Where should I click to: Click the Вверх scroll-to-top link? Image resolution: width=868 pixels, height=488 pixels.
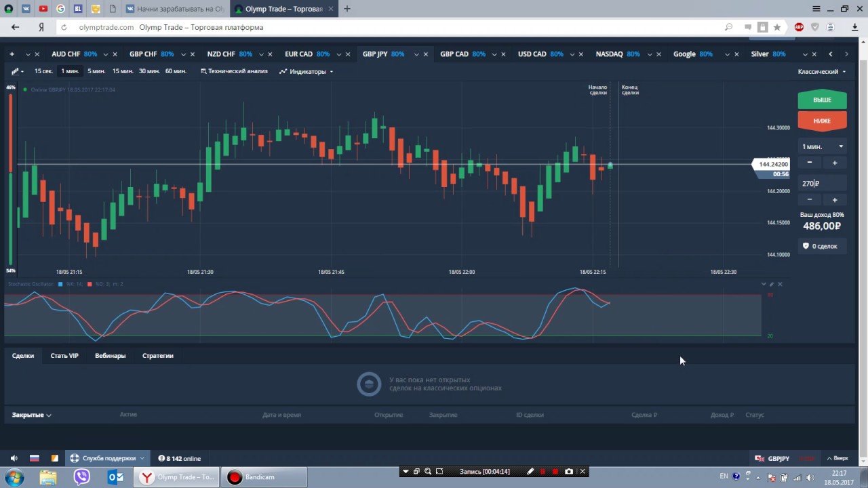837,458
